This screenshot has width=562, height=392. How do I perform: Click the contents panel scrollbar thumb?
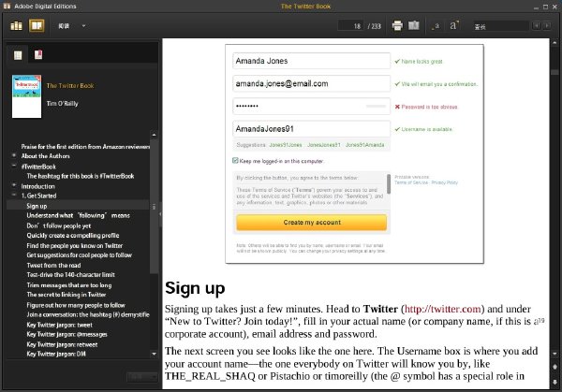click(155, 207)
